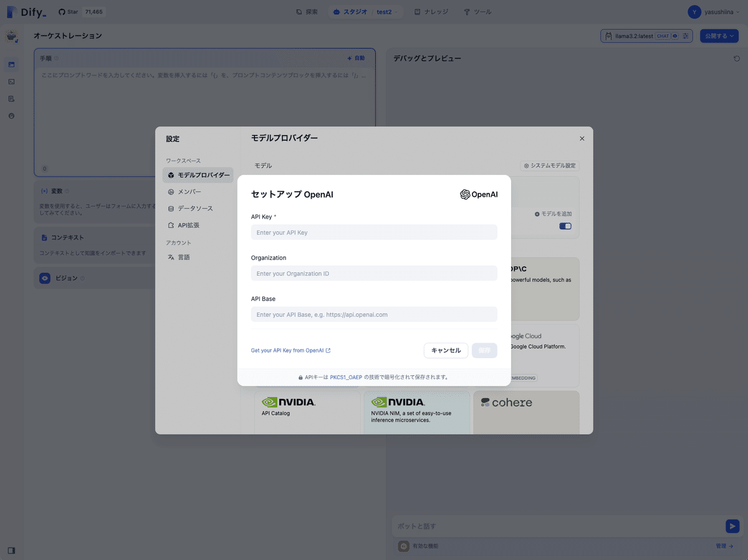
Task: Open Get your API Key from OpenAI link
Action: coord(290,351)
